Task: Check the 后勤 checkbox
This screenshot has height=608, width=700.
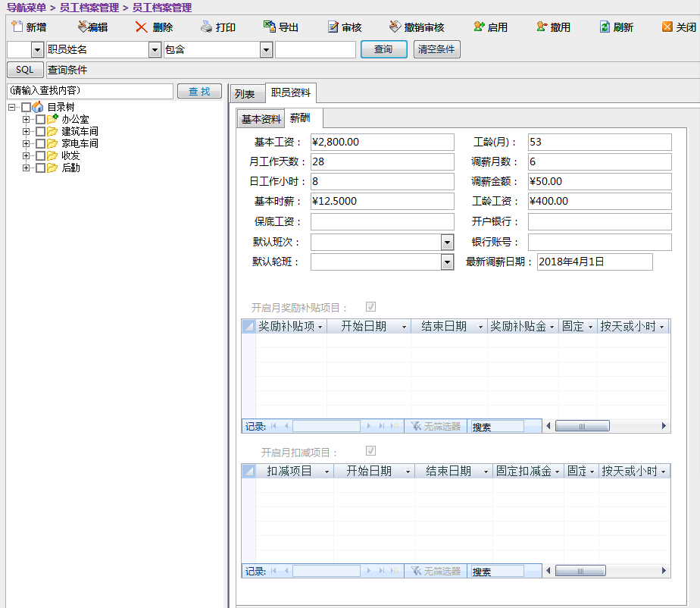Action: 40,168
